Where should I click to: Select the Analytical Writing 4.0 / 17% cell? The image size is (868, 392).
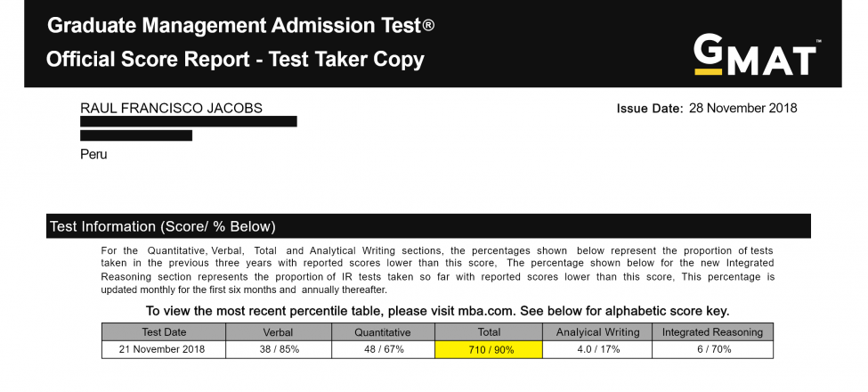pos(597,349)
